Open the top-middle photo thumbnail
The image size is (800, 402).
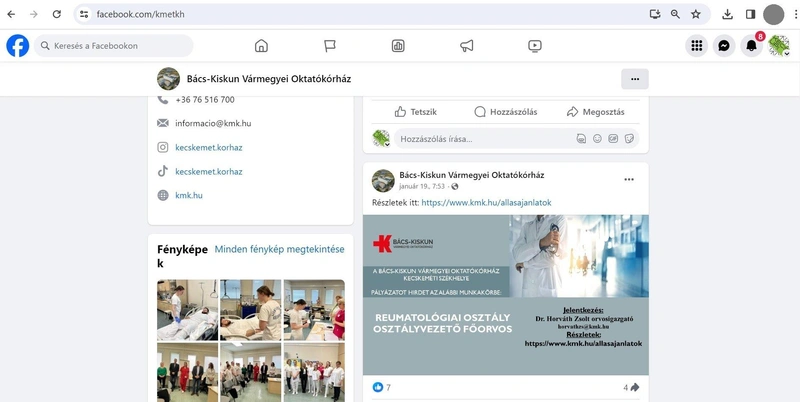click(251, 310)
